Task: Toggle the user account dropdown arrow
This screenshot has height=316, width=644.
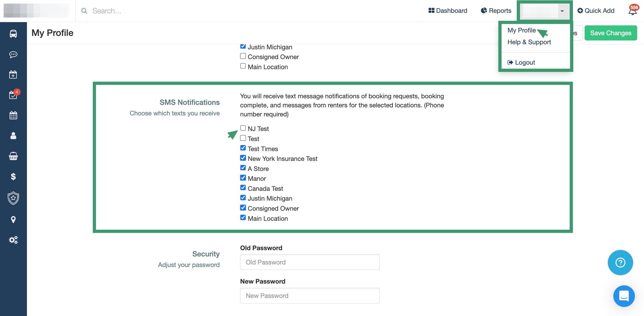Action: (x=562, y=11)
